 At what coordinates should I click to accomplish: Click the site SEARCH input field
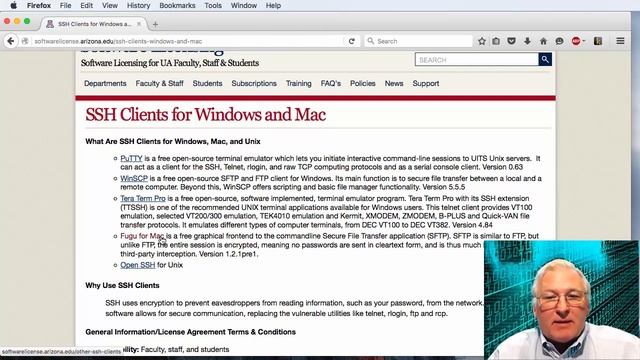[x=477, y=60]
